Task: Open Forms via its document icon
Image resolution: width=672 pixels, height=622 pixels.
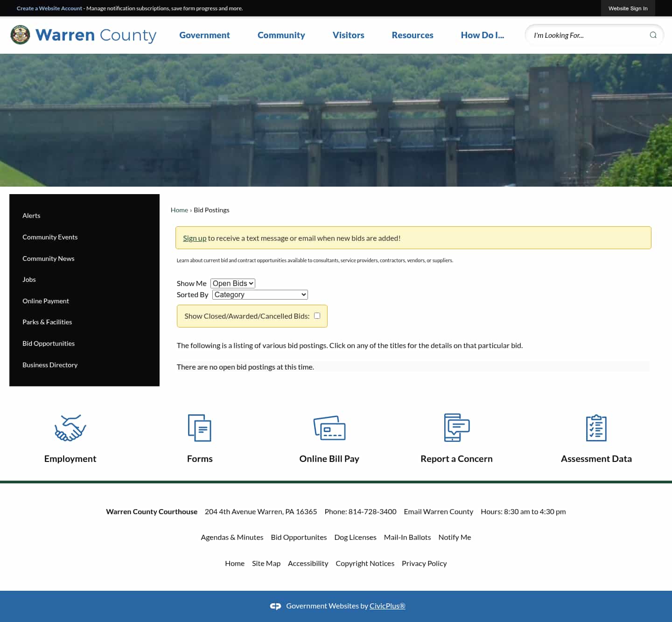Action: tap(200, 427)
